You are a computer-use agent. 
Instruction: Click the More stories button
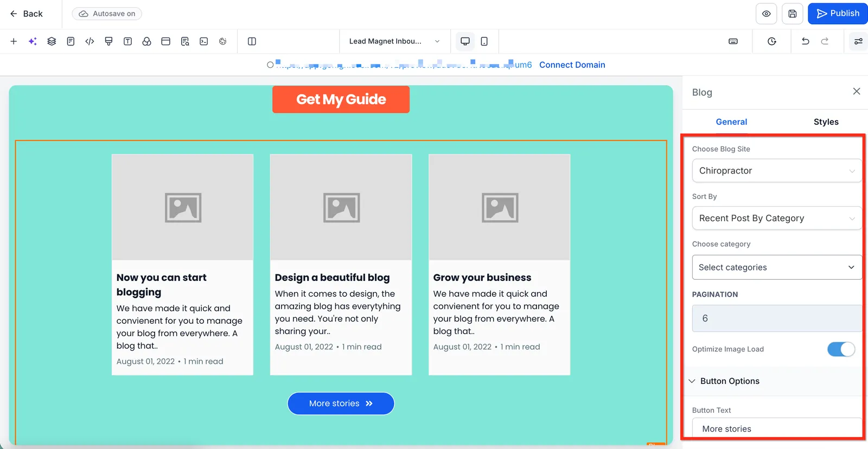[341, 403]
